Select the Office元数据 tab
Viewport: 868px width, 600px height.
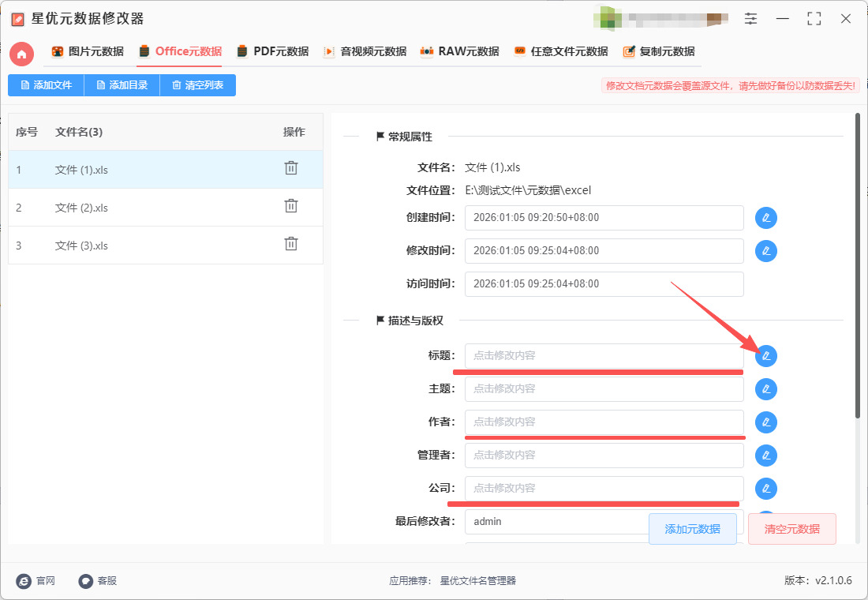coord(180,51)
